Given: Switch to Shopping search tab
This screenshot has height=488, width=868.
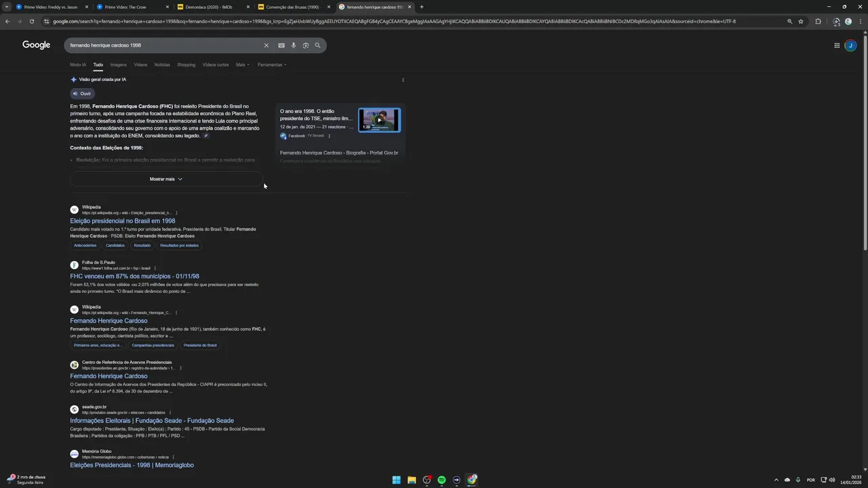Looking at the screenshot, I should (186, 65).
